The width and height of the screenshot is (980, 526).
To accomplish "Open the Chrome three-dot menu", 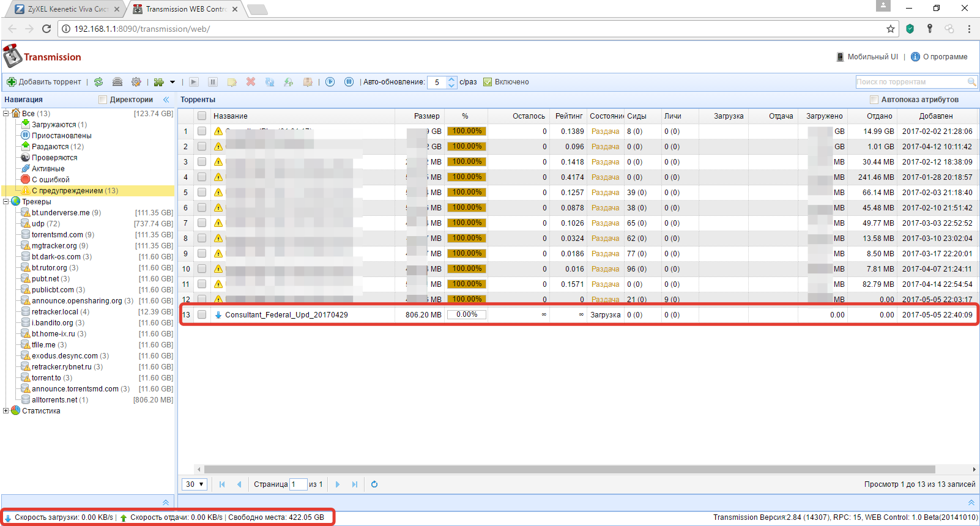I will click(x=969, y=29).
